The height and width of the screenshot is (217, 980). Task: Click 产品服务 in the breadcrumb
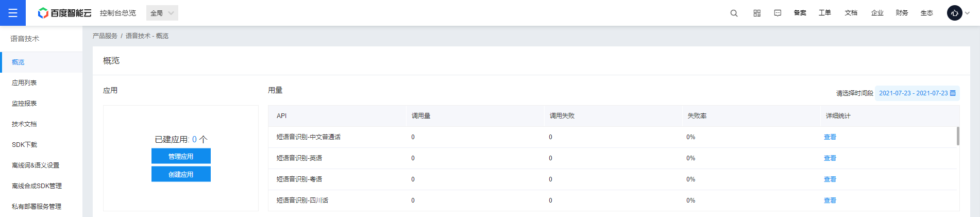point(105,36)
